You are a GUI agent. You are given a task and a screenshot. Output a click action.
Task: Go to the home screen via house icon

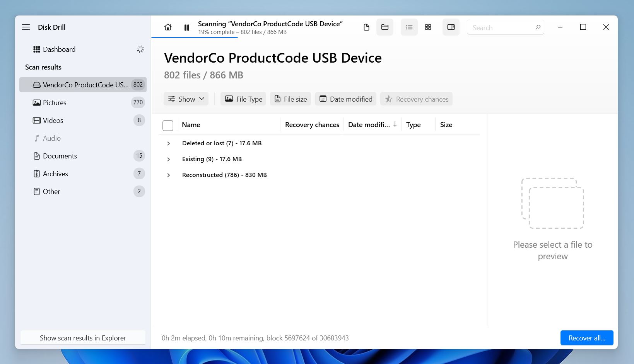(x=168, y=27)
